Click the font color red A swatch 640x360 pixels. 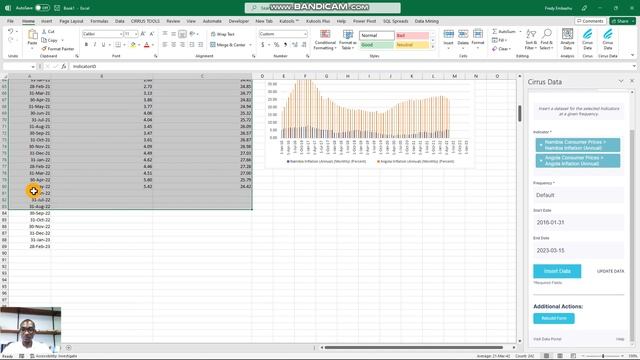(147, 44)
